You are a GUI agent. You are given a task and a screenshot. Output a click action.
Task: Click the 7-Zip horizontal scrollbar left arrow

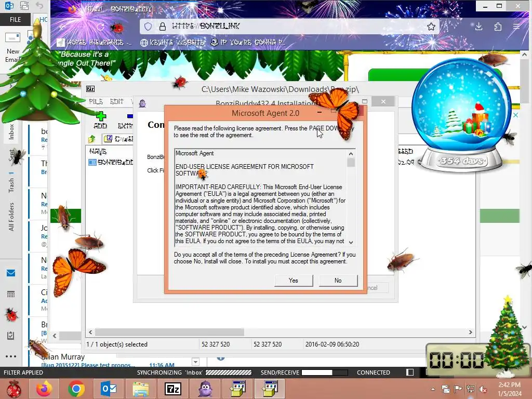pos(90,332)
